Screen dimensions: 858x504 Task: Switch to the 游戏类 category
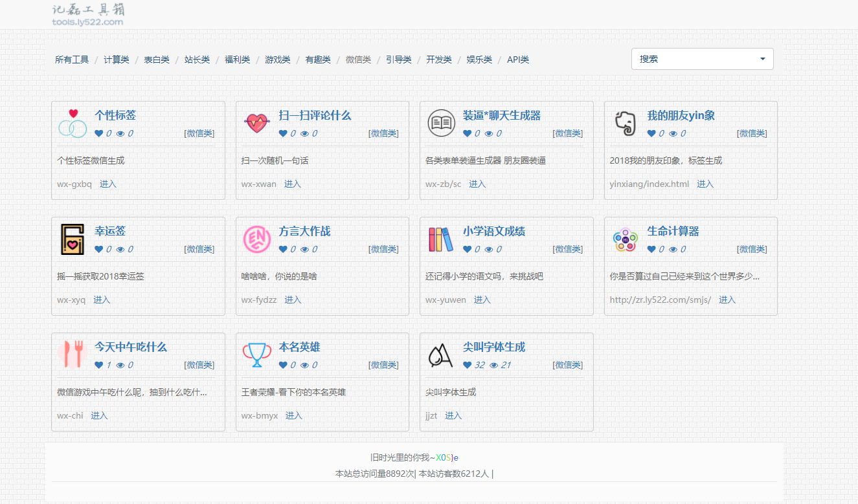277,59
